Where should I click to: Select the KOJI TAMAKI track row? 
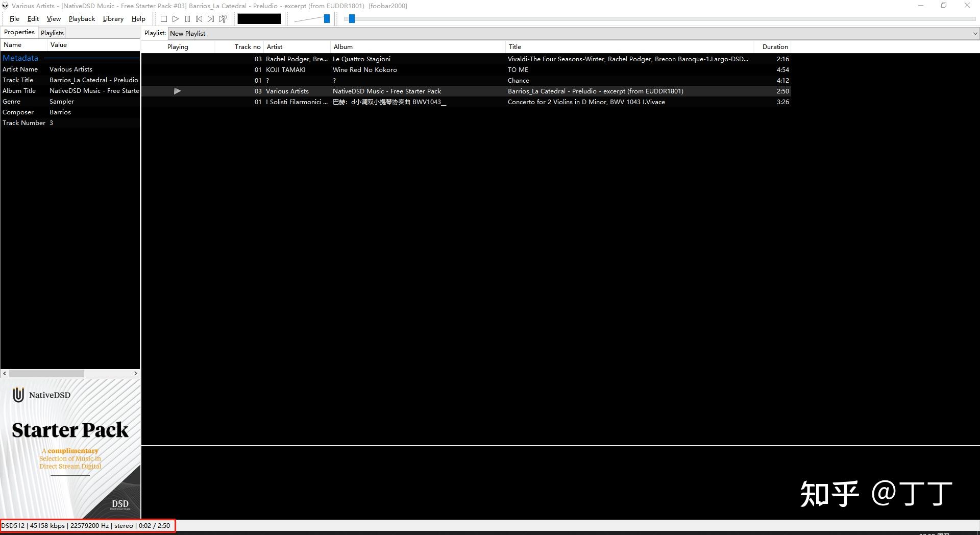tap(466, 70)
